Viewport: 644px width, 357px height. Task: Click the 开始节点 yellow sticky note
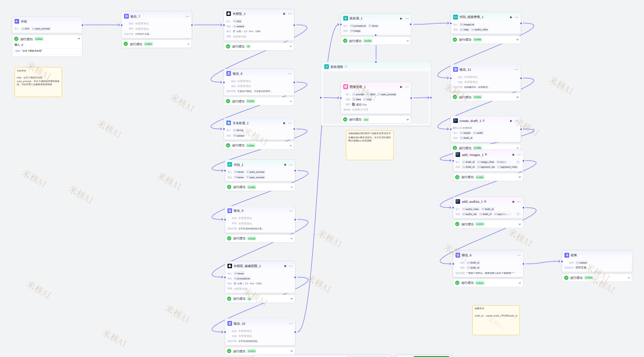38,82
